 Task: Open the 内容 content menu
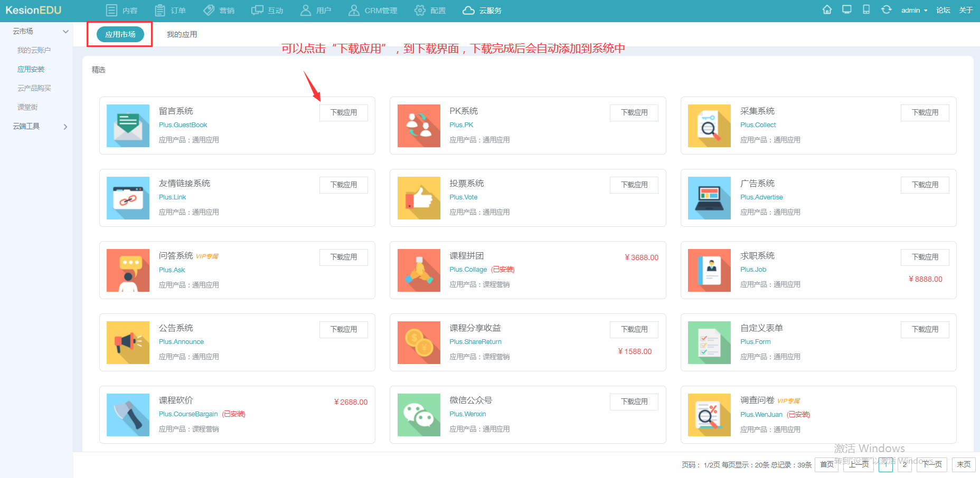click(122, 11)
